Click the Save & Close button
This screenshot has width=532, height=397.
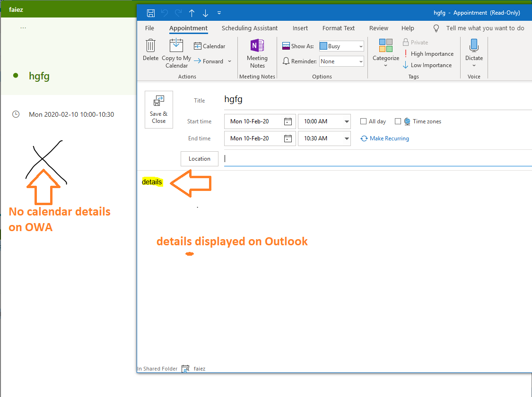(x=158, y=109)
